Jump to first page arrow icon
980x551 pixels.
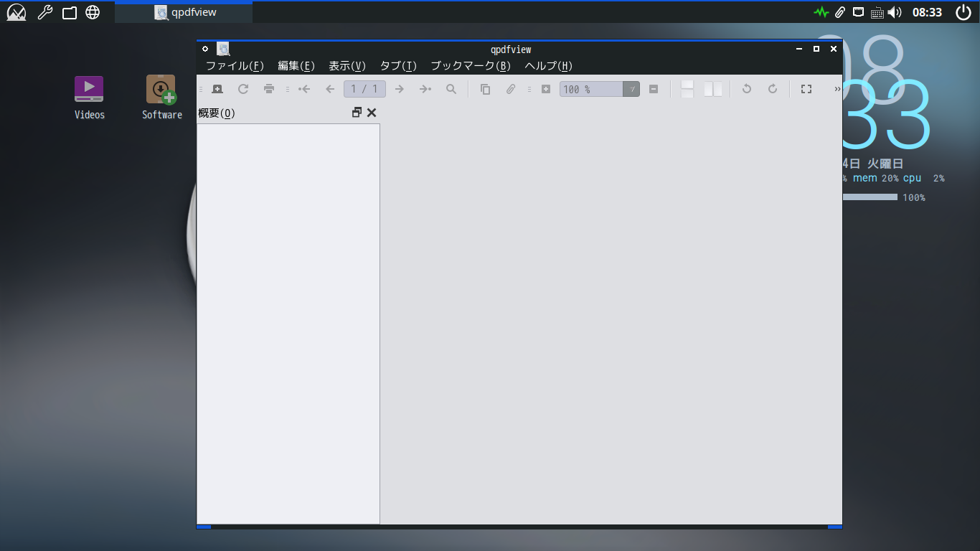(304, 89)
